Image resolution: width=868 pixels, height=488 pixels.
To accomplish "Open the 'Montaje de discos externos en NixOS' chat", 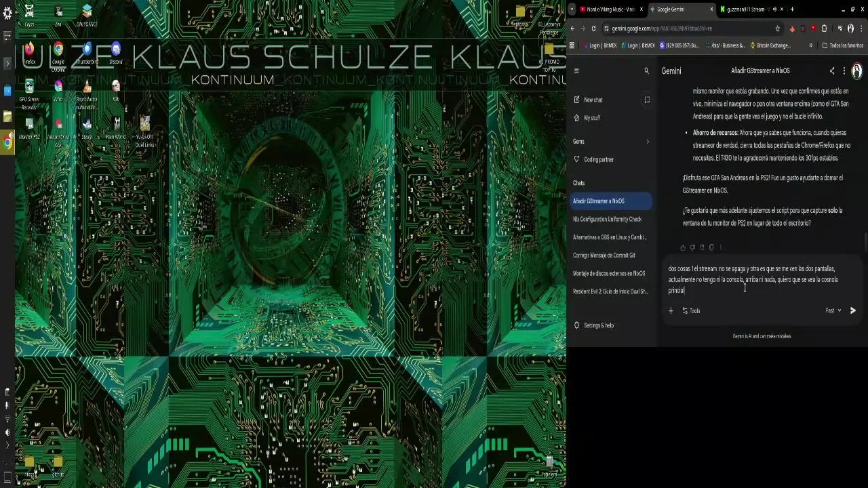I will (x=611, y=274).
